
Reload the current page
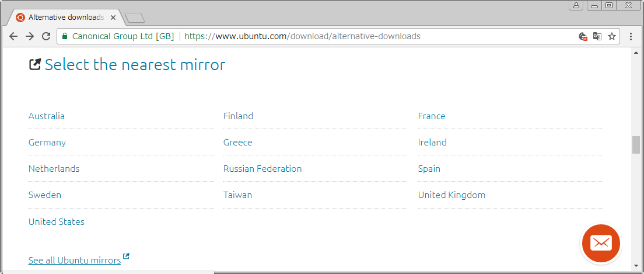[46, 36]
